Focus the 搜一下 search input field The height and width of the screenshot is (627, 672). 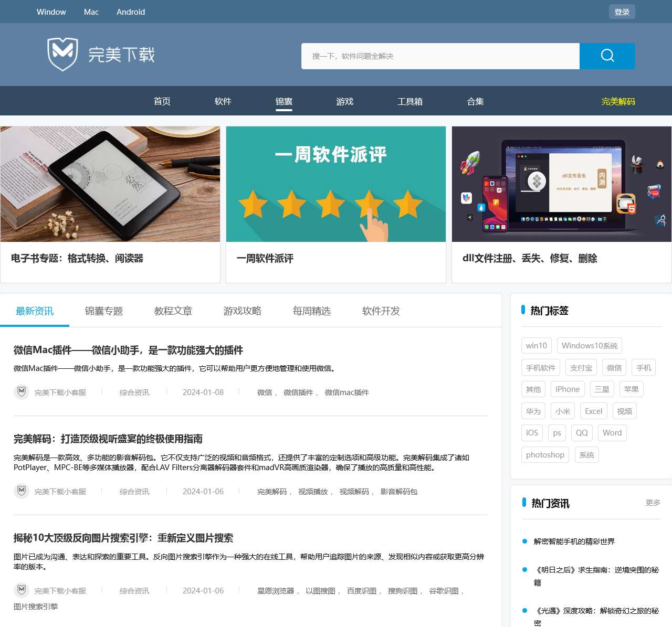pyautogui.click(x=440, y=56)
